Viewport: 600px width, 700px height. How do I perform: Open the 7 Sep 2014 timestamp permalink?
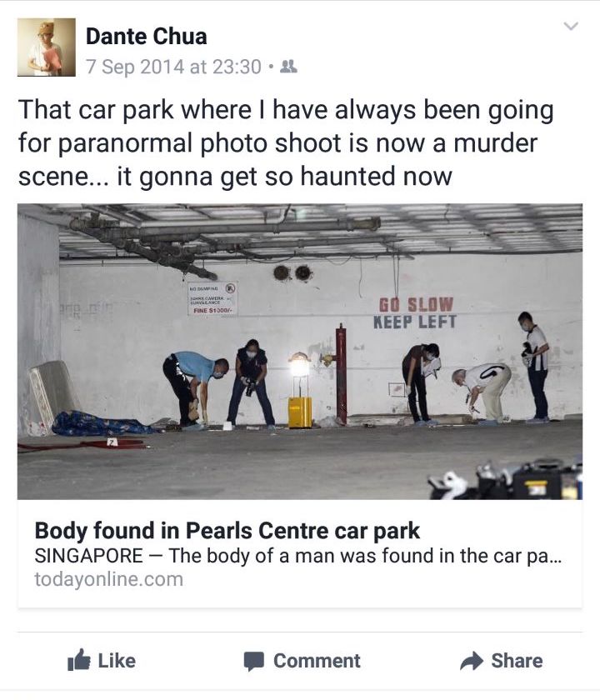tap(173, 67)
